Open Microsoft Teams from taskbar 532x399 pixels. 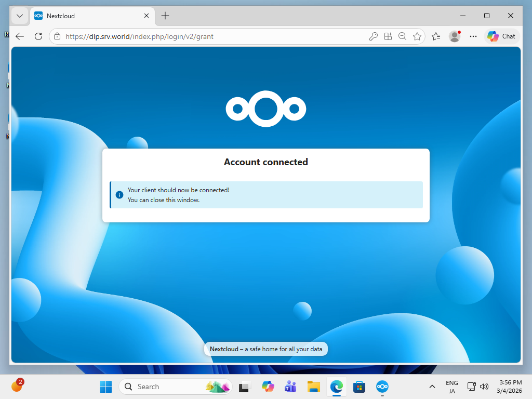(290, 387)
